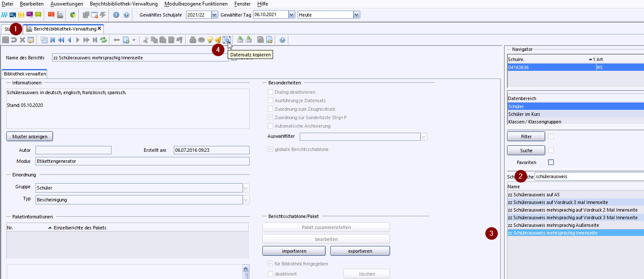Click the pie chart icon in top toolbar
Image resolution: width=644 pixels, height=279 pixels.
tap(72, 15)
